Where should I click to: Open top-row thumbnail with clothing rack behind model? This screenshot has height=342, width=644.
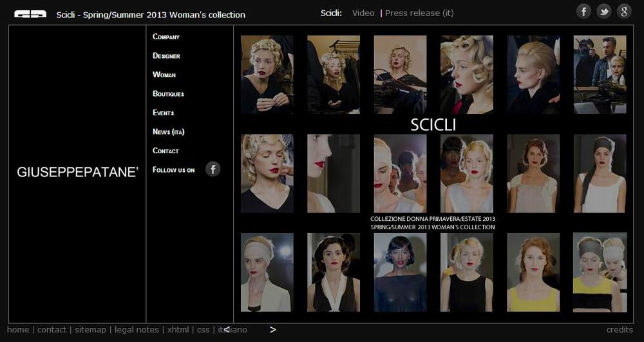pyautogui.click(x=334, y=74)
